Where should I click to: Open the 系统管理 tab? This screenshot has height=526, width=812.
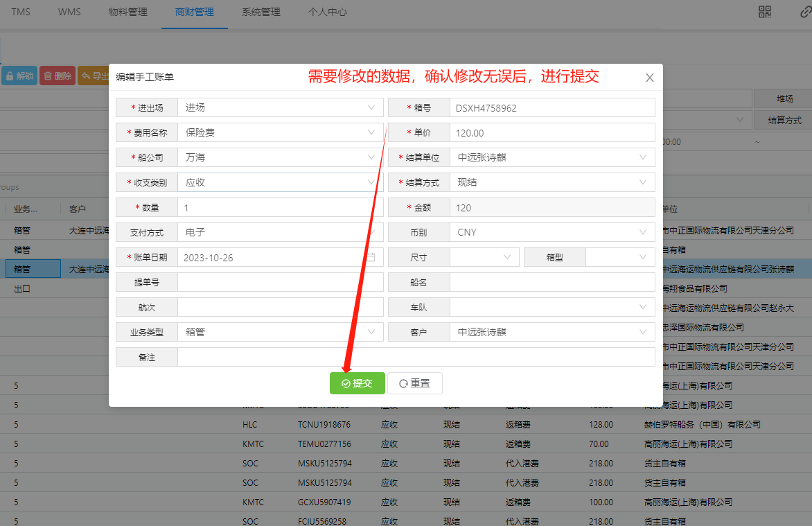click(x=261, y=12)
